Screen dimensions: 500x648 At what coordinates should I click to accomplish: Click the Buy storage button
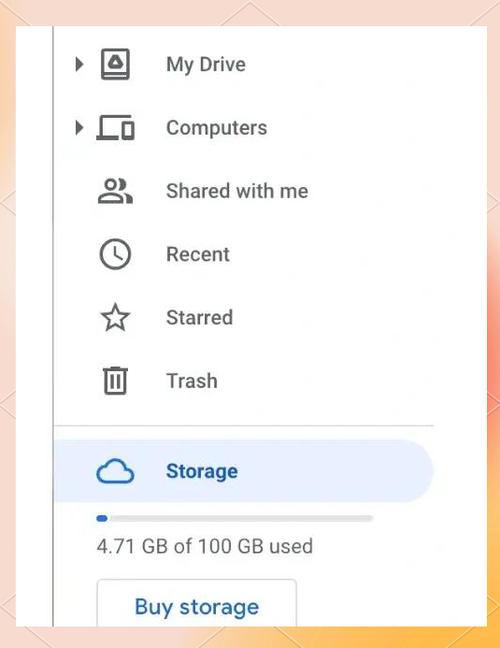pyautogui.click(x=197, y=603)
